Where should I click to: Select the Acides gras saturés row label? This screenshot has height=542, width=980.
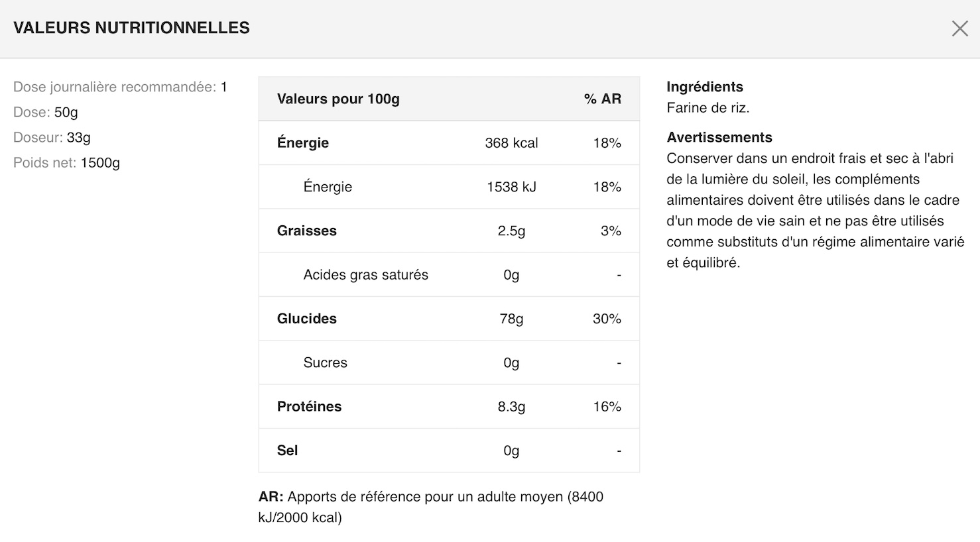point(365,274)
